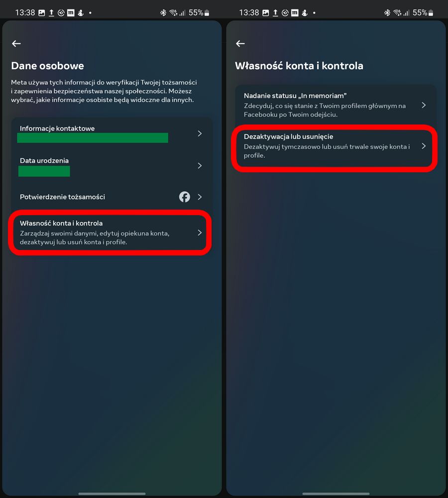Tap the upload arrow icon in left status bar
This screenshot has height=498, width=448.
click(51, 13)
